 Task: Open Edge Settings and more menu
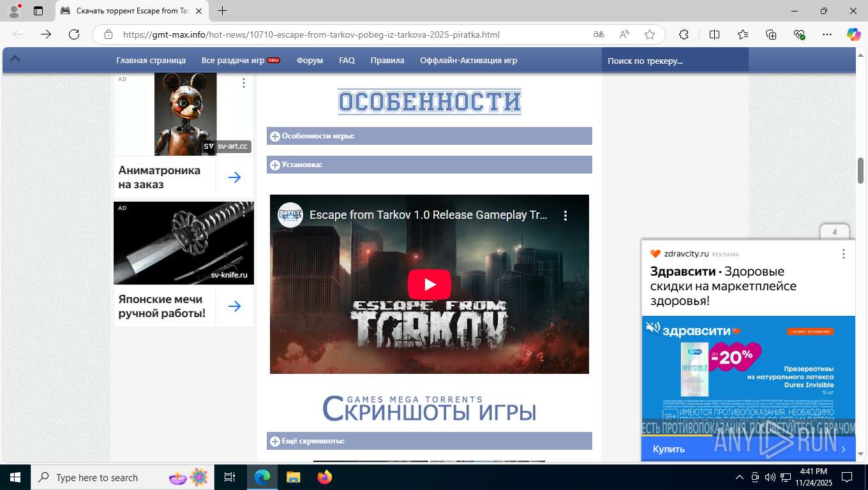coord(827,34)
